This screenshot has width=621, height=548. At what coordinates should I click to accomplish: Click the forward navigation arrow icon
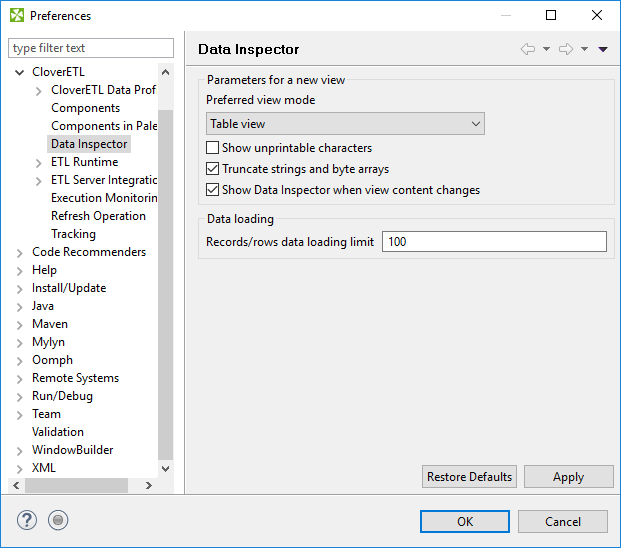(565, 49)
